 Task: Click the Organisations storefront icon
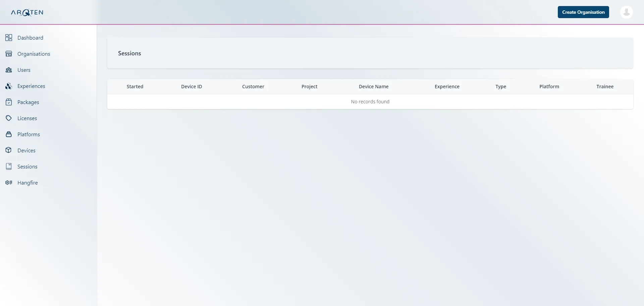coord(9,54)
